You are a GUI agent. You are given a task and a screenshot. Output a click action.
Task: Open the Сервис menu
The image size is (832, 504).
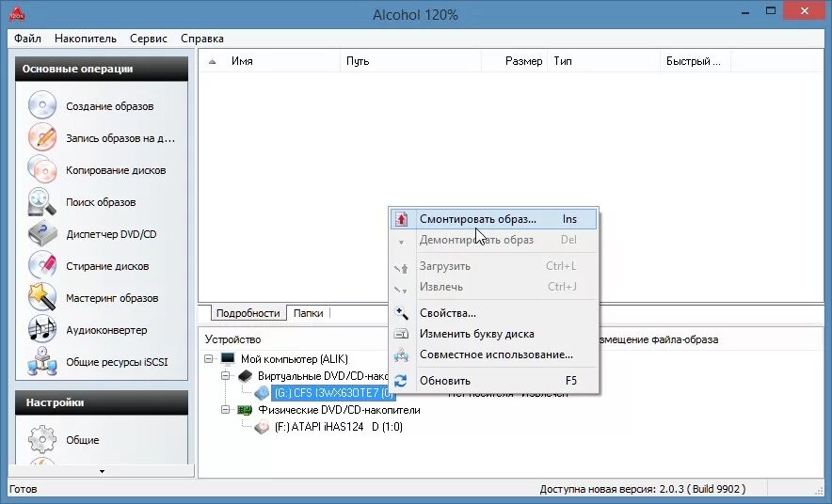pos(149,39)
